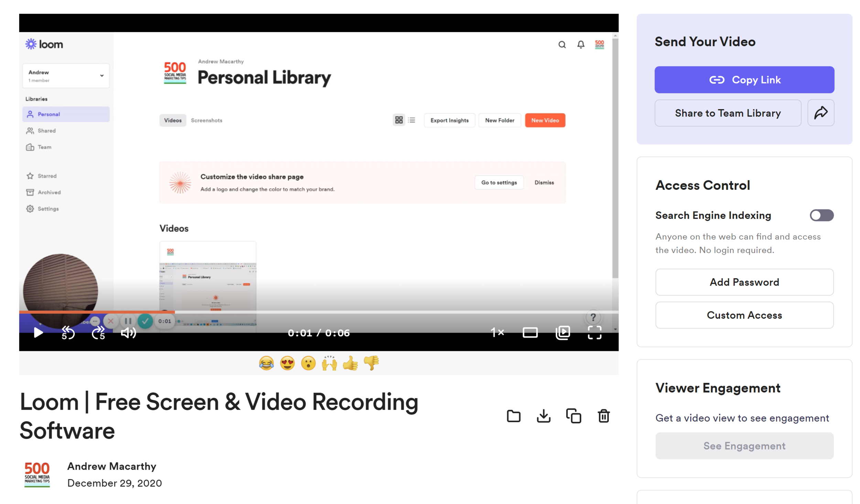This screenshot has height=504, width=860.
Task: Click the orange video progress bar
Action: (97, 312)
